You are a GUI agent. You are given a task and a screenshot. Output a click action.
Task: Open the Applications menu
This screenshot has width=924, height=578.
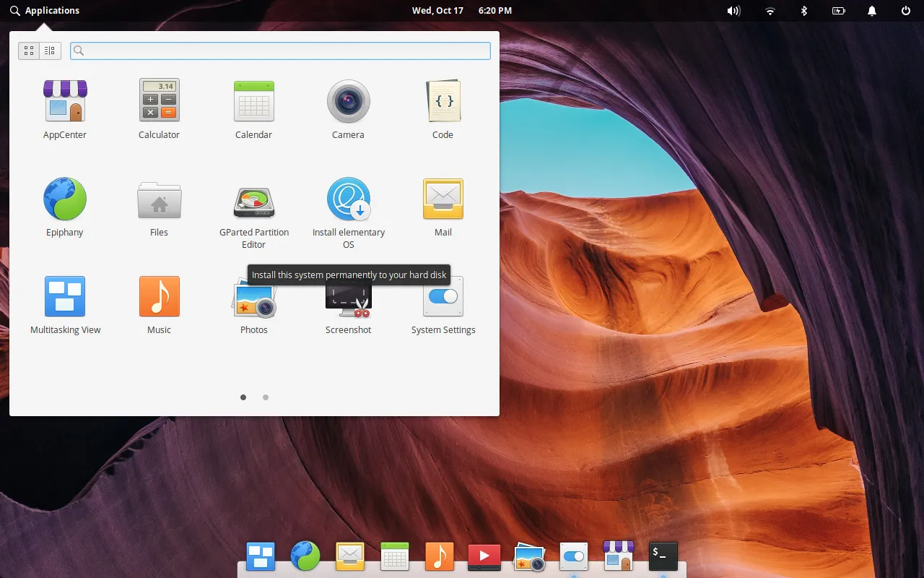(x=45, y=10)
